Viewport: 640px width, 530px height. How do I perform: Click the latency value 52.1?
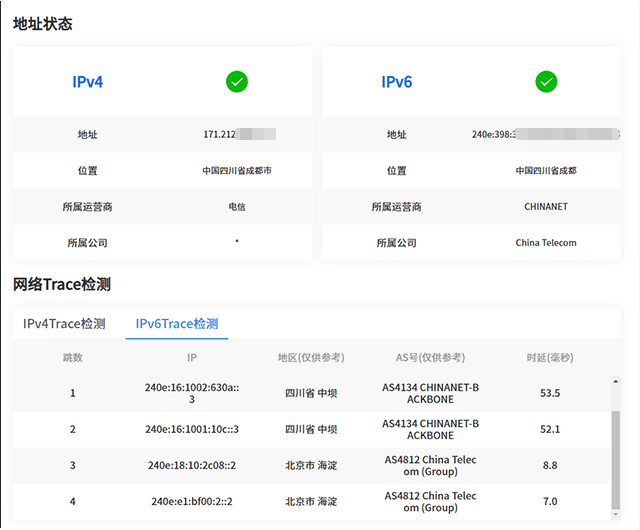[550, 429]
